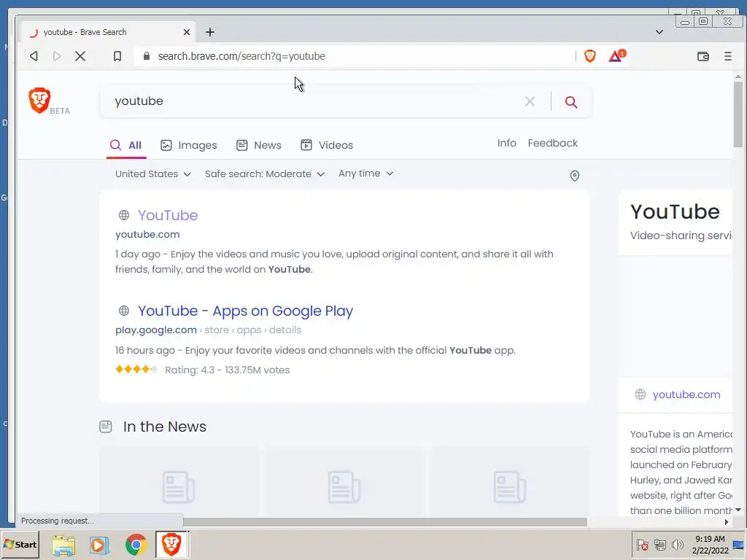Image resolution: width=747 pixels, height=560 pixels.
Task: Switch to the News tab
Action: pyautogui.click(x=259, y=145)
